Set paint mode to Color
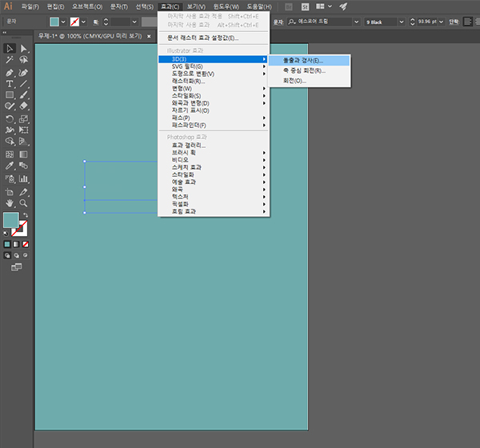Viewport: 480px width, 448px height. coord(7,244)
